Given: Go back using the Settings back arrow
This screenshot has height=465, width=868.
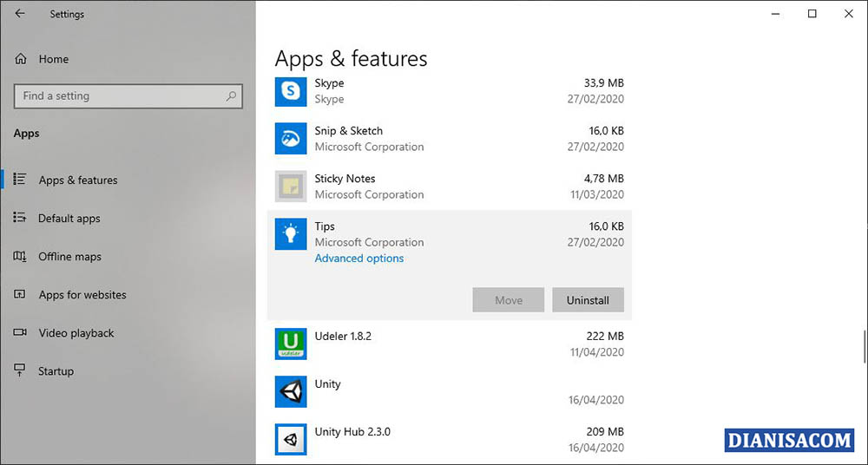Looking at the screenshot, I should coord(20,14).
